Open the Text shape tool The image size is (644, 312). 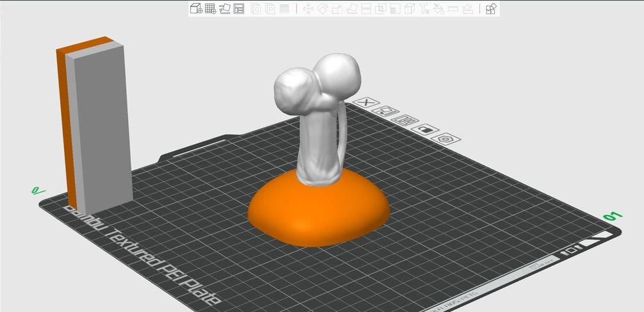[424, 8]
